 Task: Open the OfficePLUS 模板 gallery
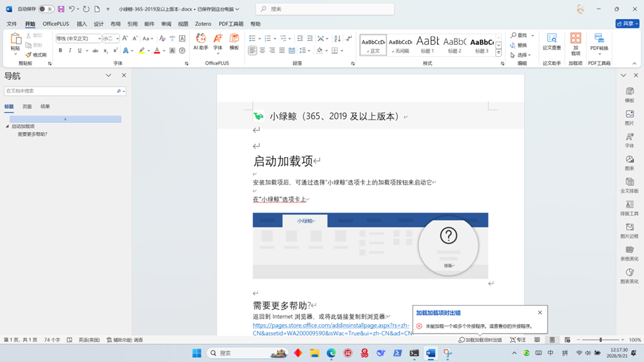[x=234, y=42]
